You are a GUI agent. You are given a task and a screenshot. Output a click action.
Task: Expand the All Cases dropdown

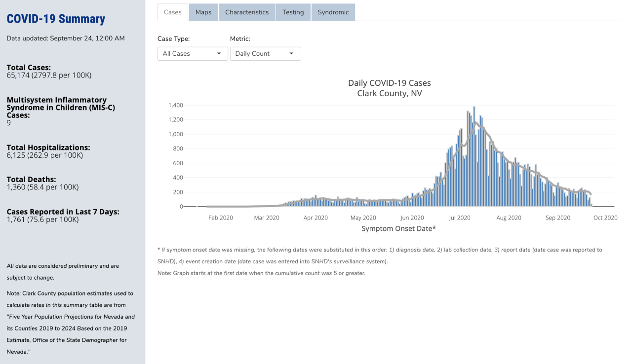pyautogui.click(x=193, y=53)
